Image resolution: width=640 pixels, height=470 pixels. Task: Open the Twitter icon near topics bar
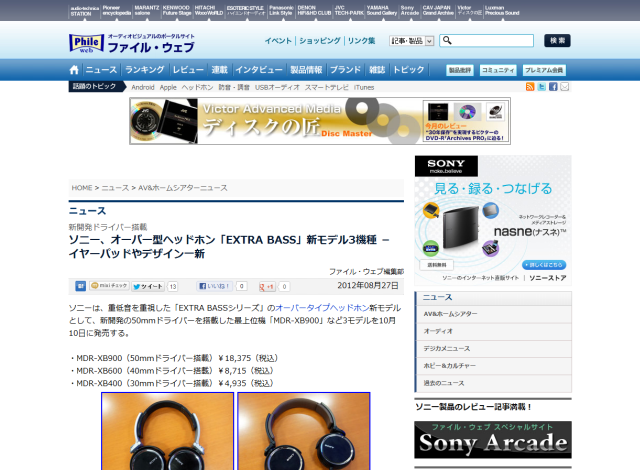541,86
